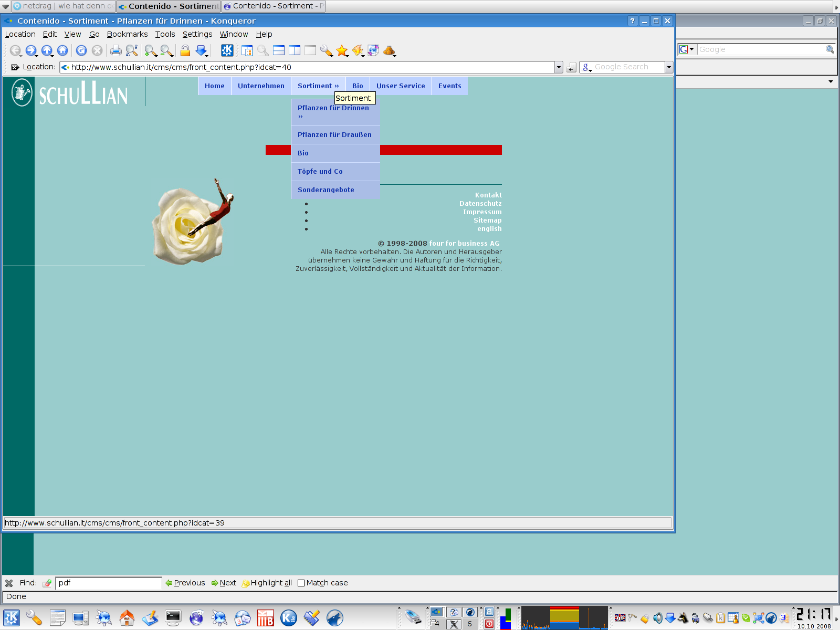Click the Reload page toolbar icon
Screen dimensions: 840x630
(x=81, y=50)
